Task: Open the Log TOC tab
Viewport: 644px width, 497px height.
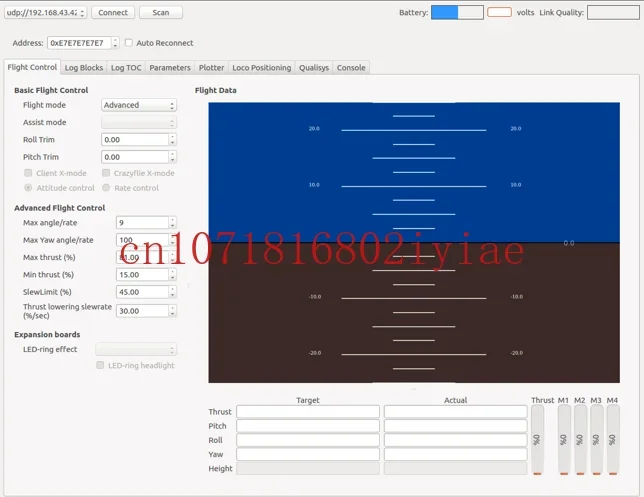Action: pos(126,68)
